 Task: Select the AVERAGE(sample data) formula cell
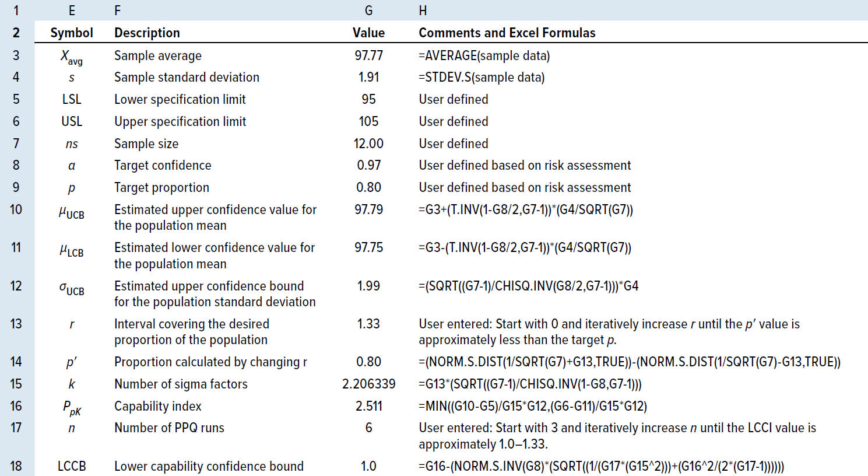(x=484, y=55)
